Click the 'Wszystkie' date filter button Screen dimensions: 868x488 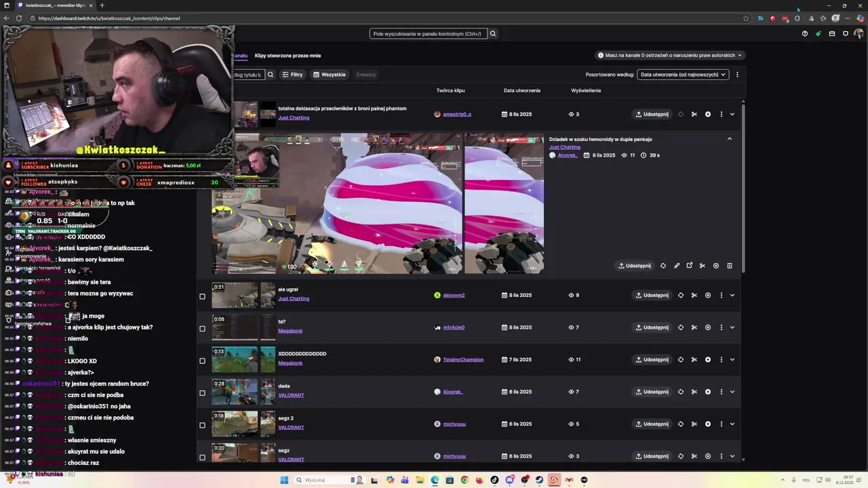[x=330, y=75]
